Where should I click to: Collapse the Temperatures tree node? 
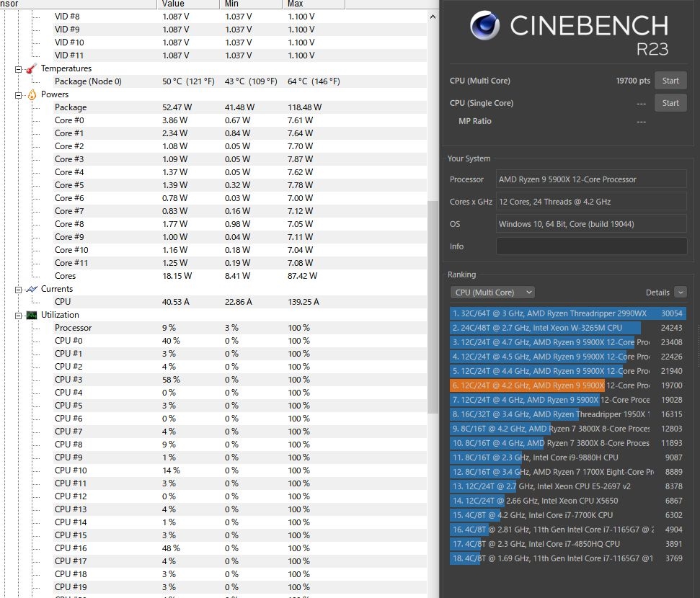coord(18,69)
